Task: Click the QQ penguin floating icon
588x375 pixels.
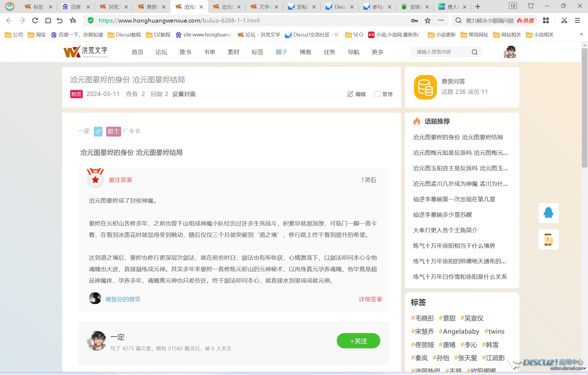Action: pyautogui.click(x=549, y=213)
